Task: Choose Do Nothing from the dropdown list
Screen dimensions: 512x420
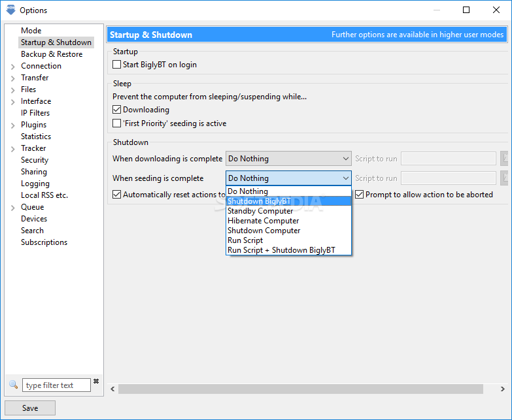Action: pos(288,191)
